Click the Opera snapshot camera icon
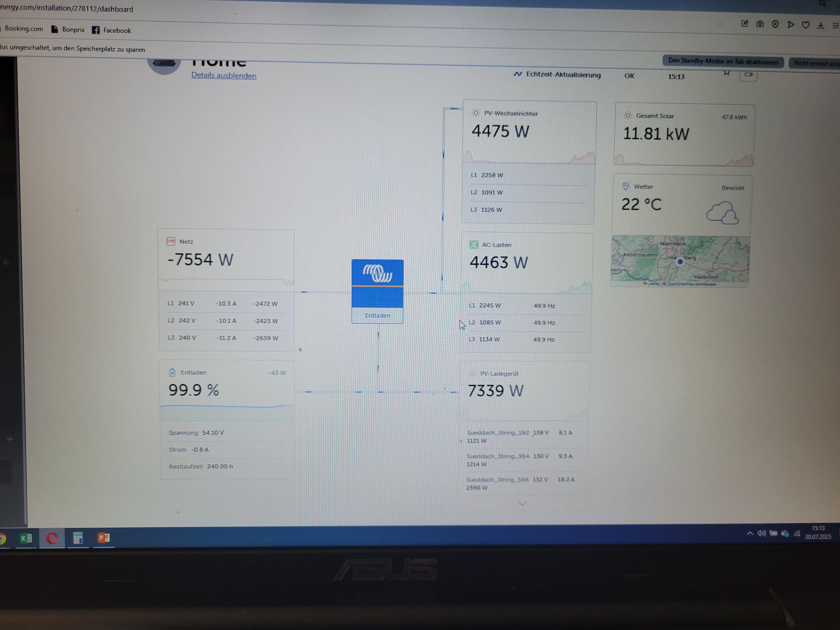The width and height of the screenshot is (840, 630). (760, 24)
